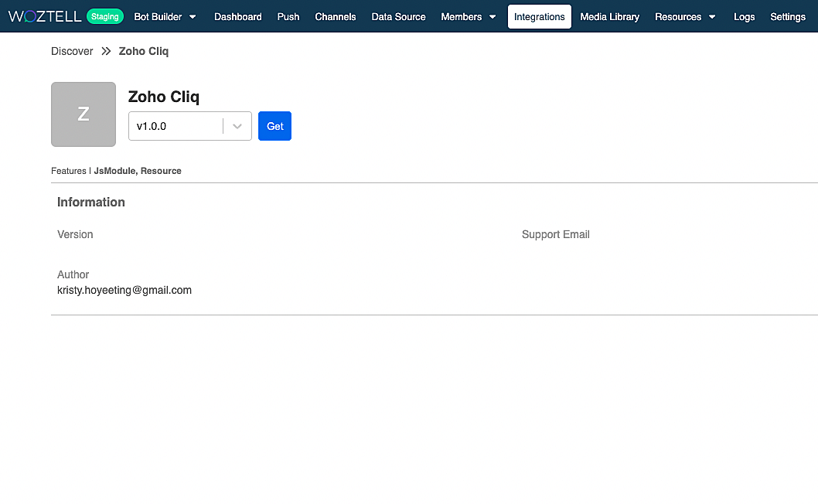This screenshot has width=818, height=504.
Task: Go to Dashboard
Action: [238, 17]
